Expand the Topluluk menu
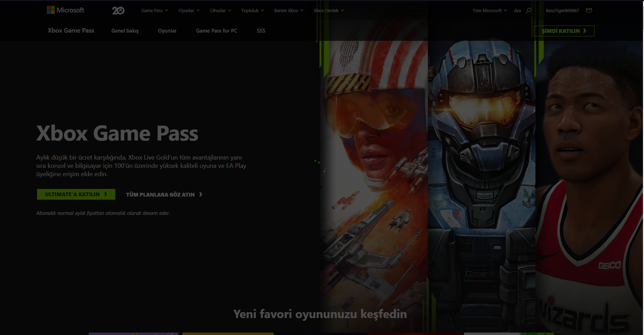The image size is (644, 335). point(252,10)
